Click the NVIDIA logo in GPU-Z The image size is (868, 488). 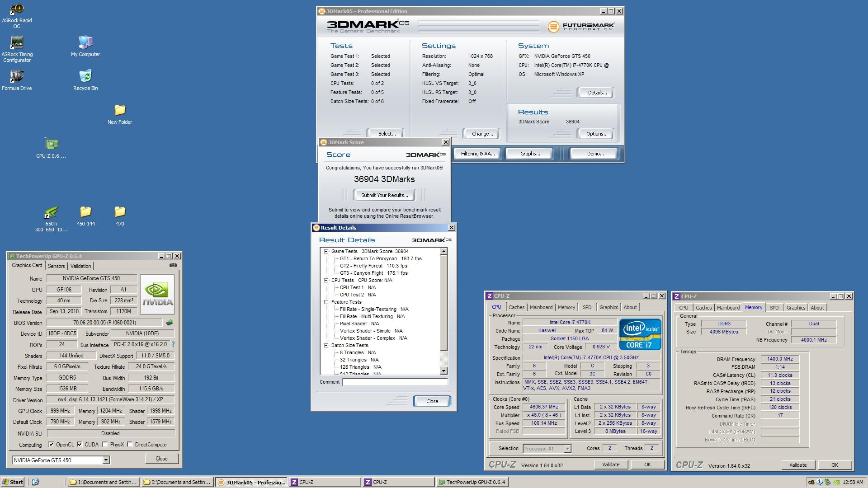coord(157,294)
